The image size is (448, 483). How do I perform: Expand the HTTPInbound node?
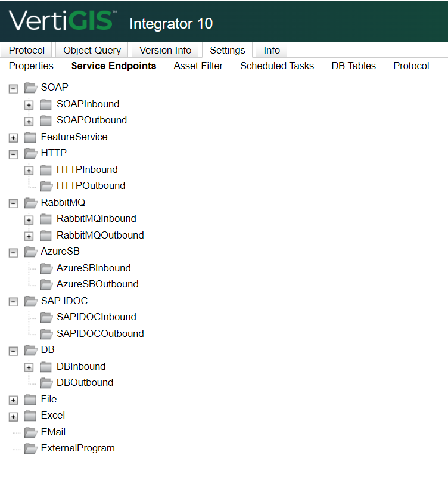point(29,171)
